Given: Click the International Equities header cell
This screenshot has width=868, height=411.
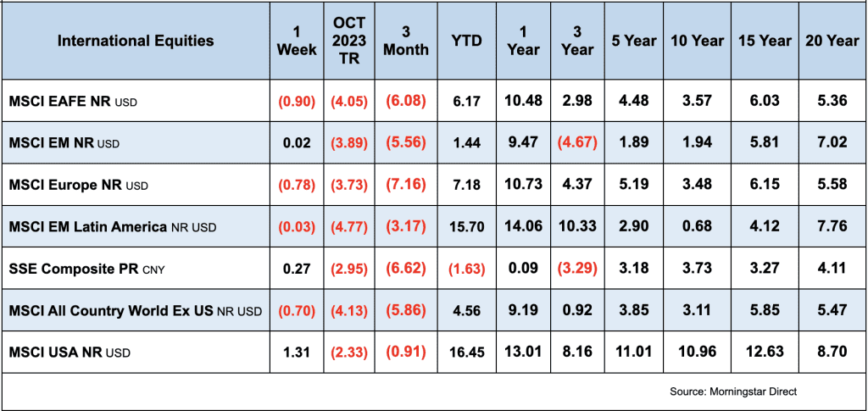Looking at the screenshot, I should [x=136, y=41].
